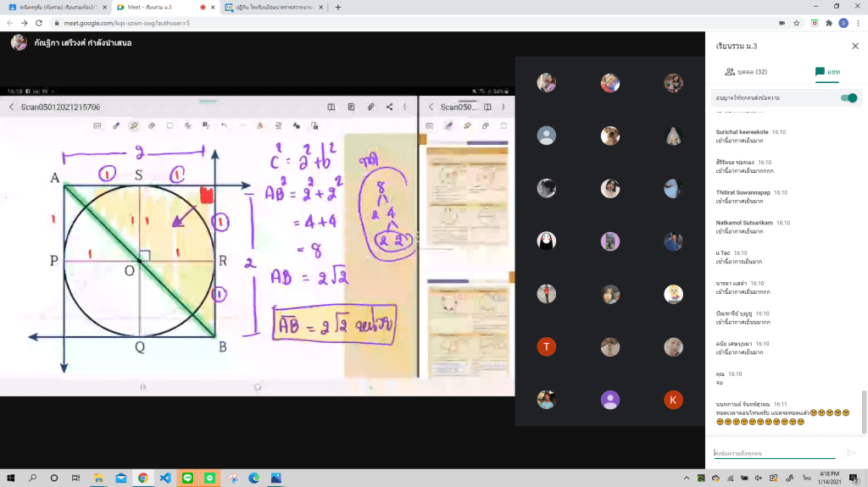The height and width of the screenshot is (487, 868).
Task: Click the camera indicator in address bar
Action: click(782, 23)
